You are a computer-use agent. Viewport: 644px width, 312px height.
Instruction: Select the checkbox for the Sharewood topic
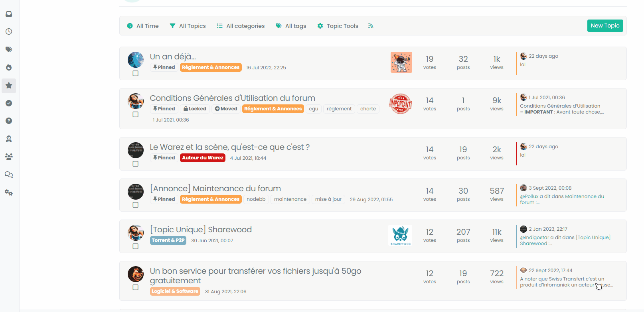136,246
